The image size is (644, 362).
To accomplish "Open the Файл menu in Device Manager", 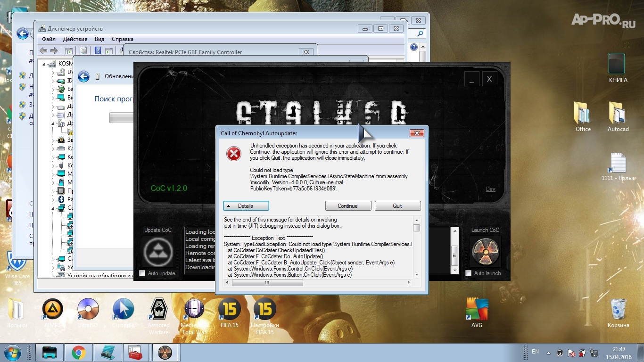I will click(49, 39).
